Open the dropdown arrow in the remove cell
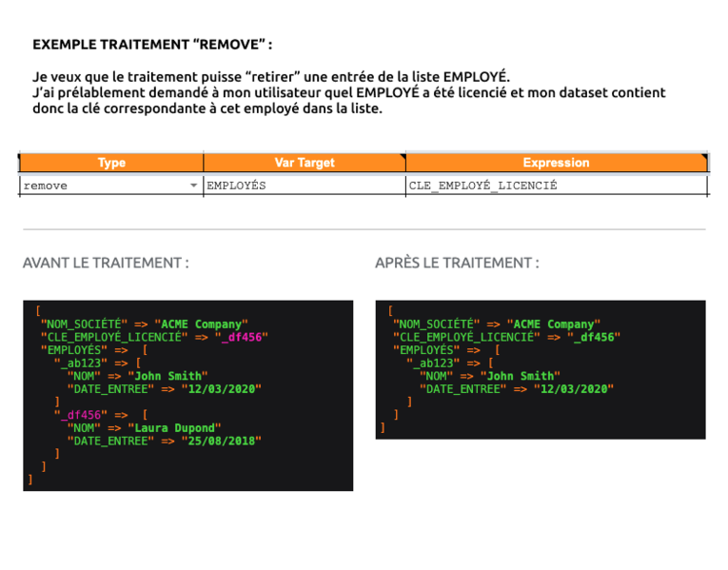Image resolution: width=728 pixels, height=570 pixels. point(194,187)
